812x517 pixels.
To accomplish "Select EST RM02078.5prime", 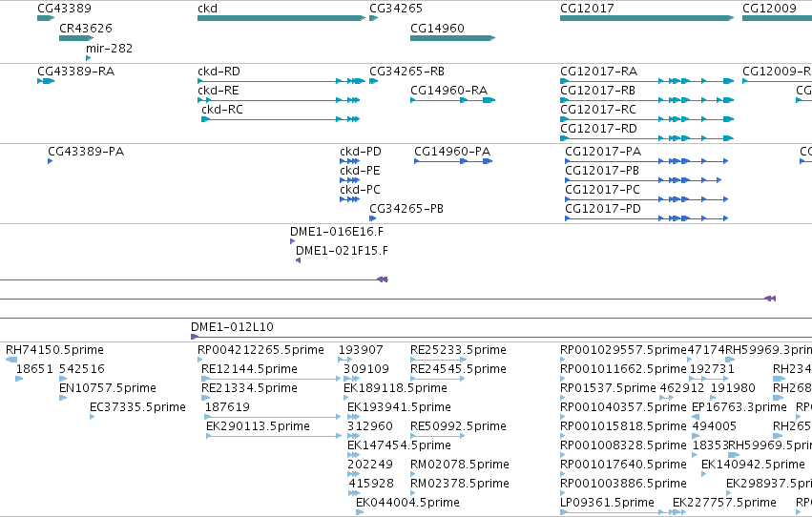I will 413,475.
